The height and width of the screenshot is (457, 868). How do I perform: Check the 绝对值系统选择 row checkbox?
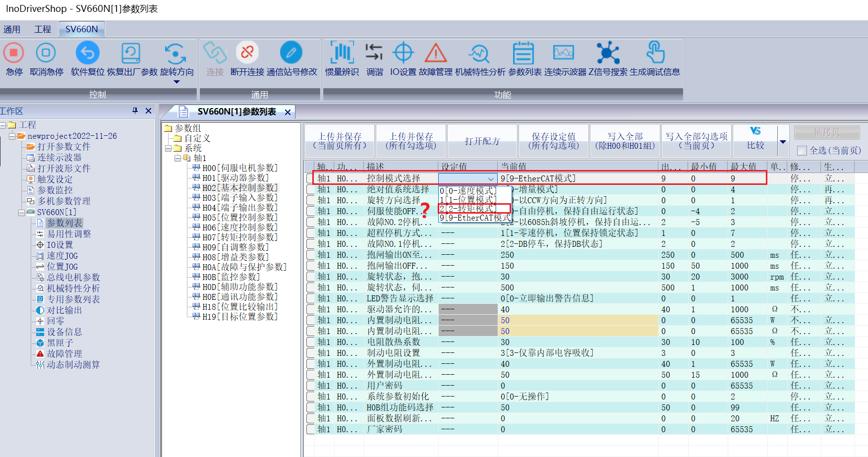[310, 189]
